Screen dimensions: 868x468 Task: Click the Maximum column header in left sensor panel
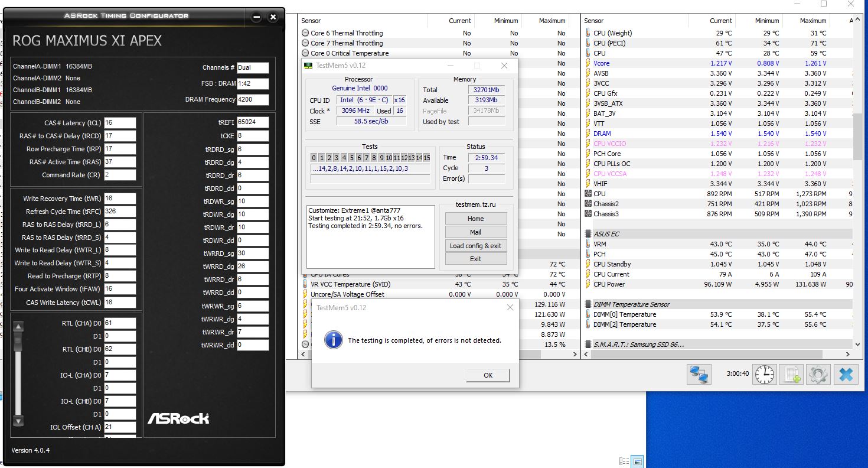click(x=544, y=21)
